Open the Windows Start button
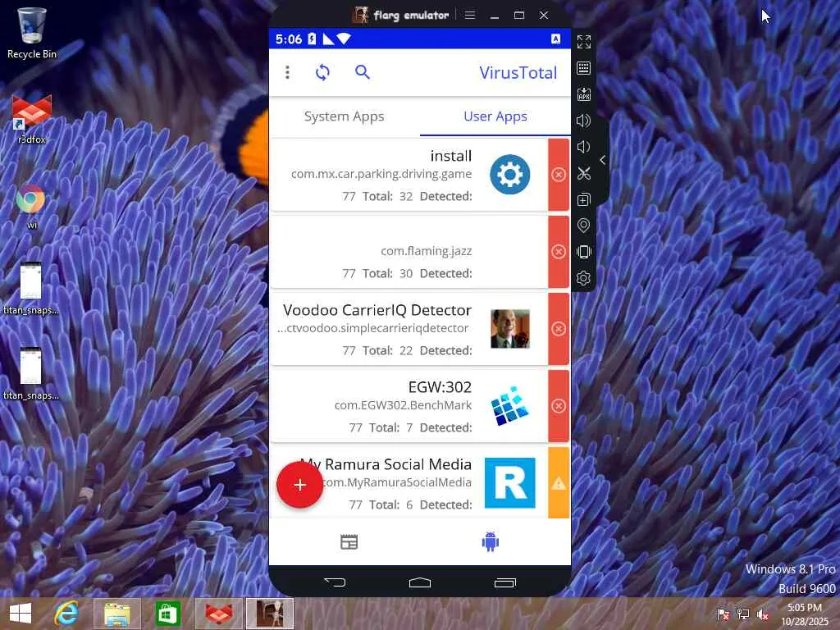Screen dimensions: 840x630 pos(21,614)
